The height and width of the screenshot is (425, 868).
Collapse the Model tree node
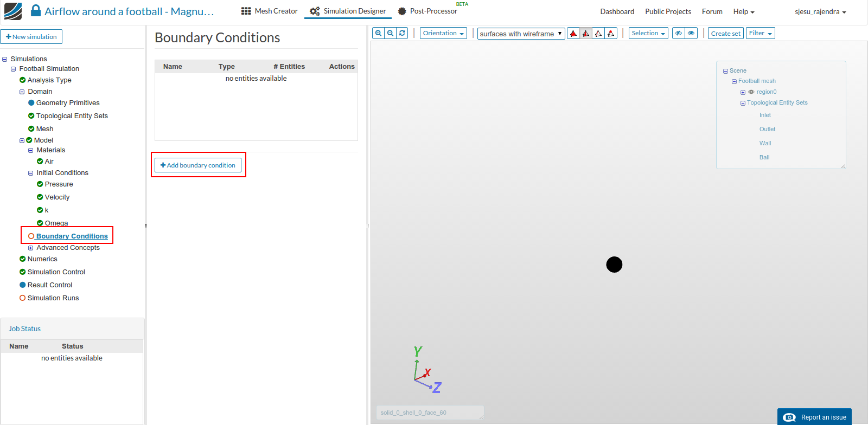22,140
